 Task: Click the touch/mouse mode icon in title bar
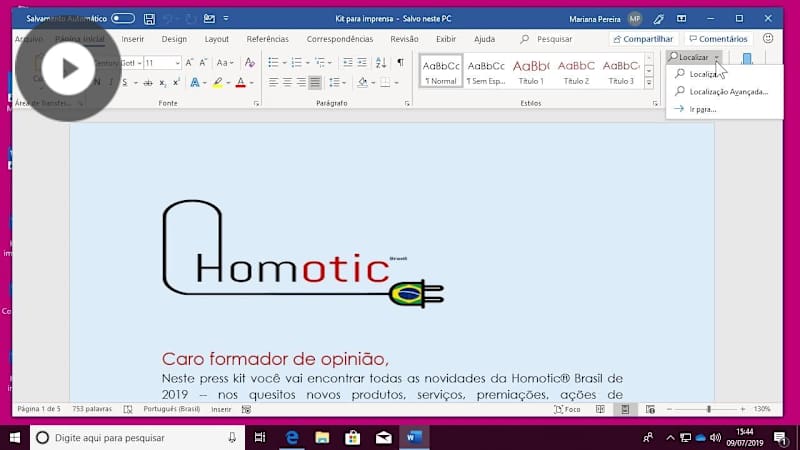[x=209, y=19]
